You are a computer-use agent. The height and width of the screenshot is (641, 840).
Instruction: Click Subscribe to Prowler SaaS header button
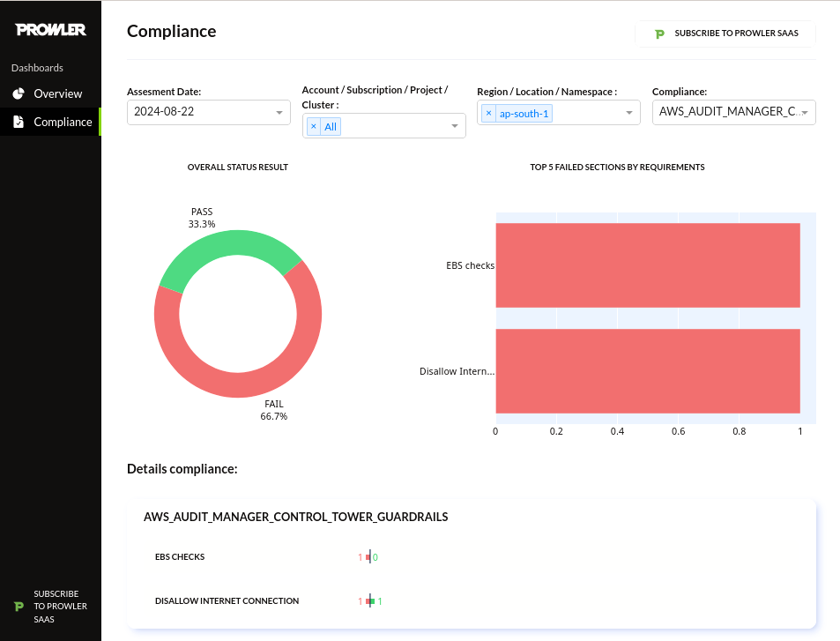point(725,34)
